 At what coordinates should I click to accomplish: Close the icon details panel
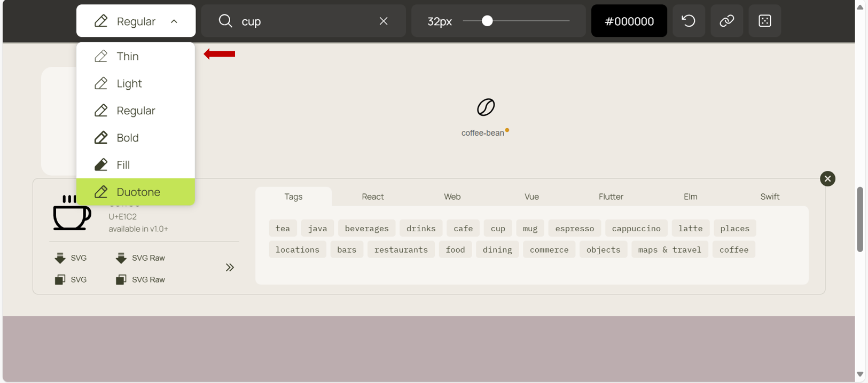click(x=827, y=178)
